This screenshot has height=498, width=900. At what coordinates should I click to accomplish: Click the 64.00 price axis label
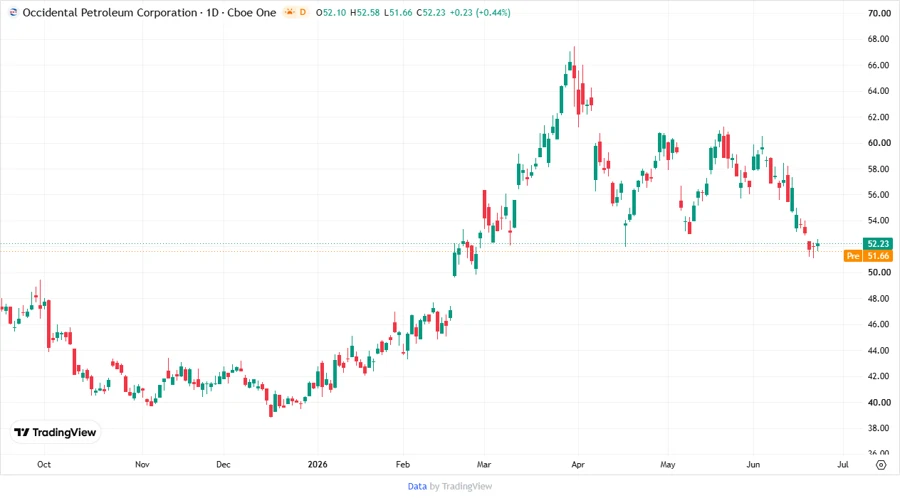879,91
